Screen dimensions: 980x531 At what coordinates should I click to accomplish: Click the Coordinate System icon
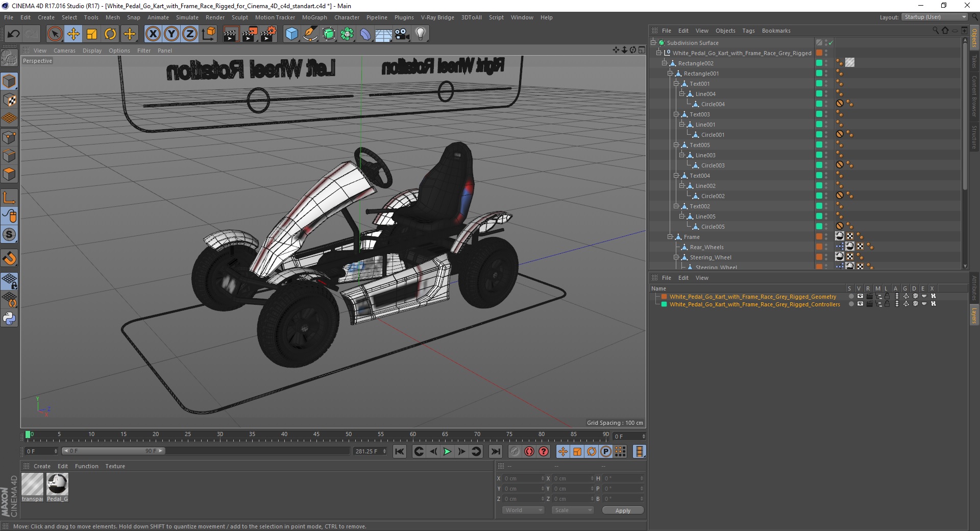pos(208,34)
